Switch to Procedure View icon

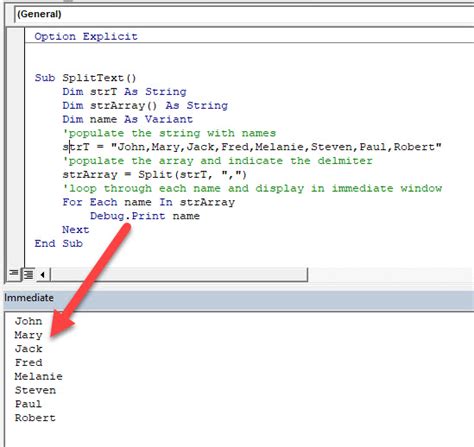coord(14,274)
